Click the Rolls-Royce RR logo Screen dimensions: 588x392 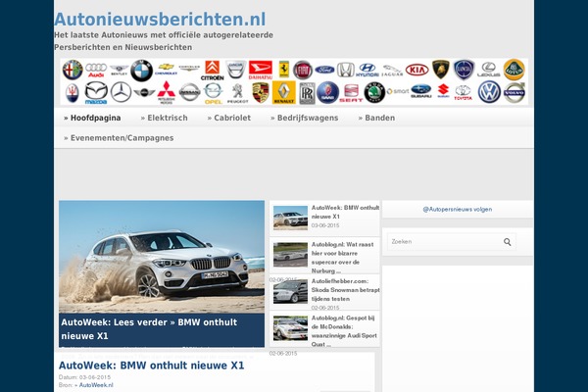(x=307, y=93)
